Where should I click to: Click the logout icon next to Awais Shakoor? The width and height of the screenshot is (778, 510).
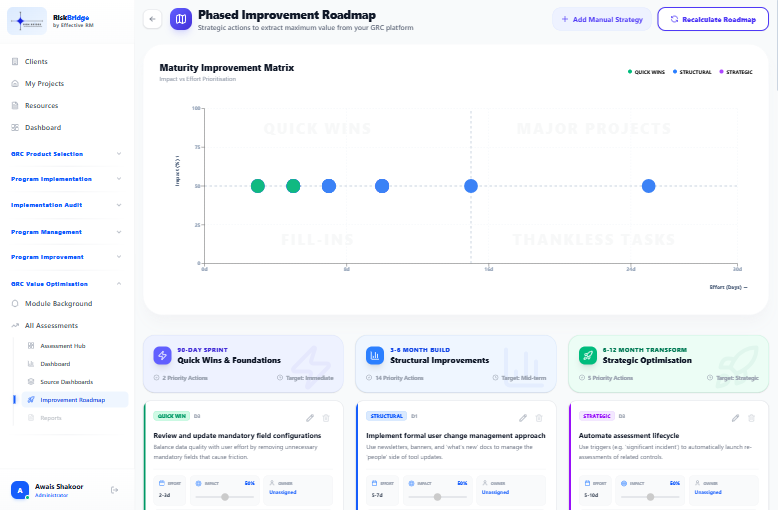click(115, 490)
